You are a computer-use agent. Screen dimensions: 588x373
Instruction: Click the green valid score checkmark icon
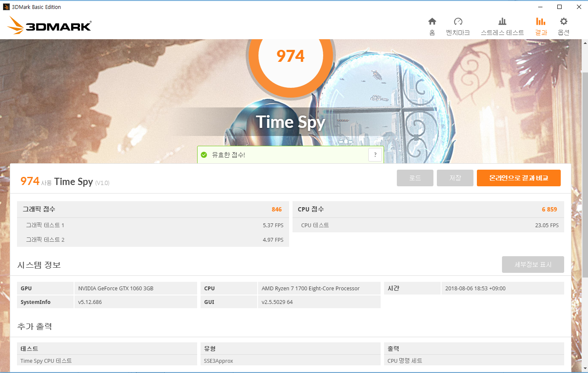click(x=204, y=155)
